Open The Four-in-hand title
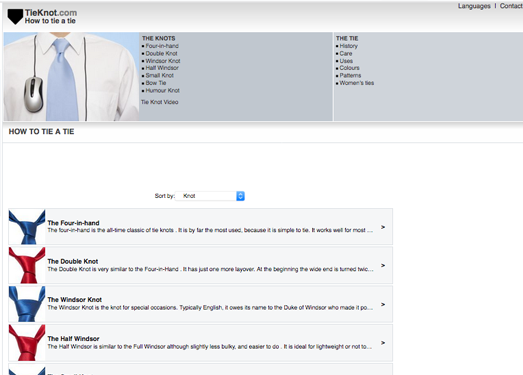This screenshot has height=375, width=523. (x=73, y=223)
